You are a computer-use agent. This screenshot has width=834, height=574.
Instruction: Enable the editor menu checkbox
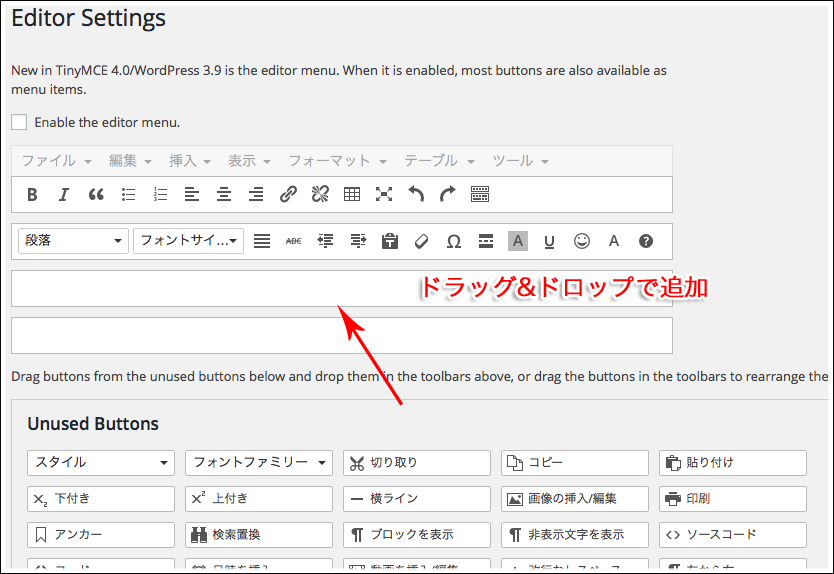(x=19, y=122)
